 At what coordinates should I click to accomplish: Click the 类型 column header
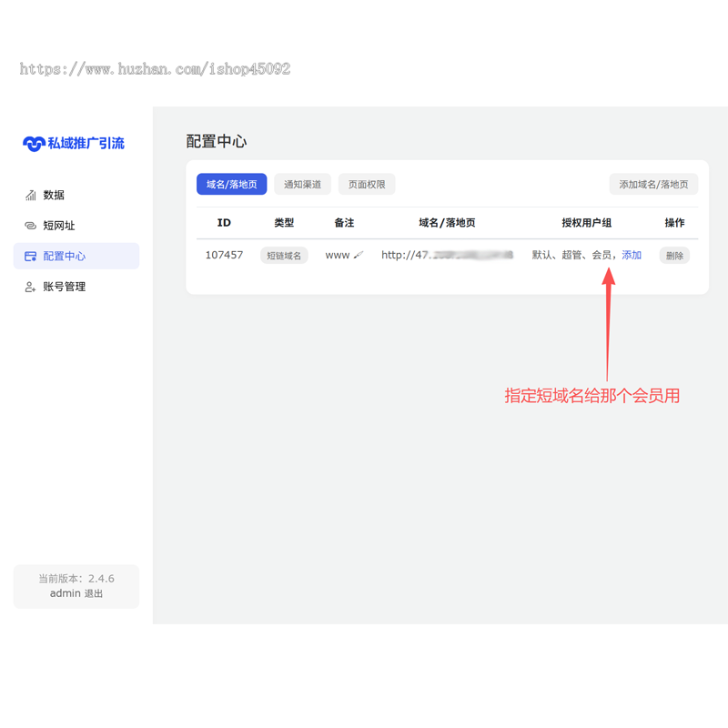284,223
